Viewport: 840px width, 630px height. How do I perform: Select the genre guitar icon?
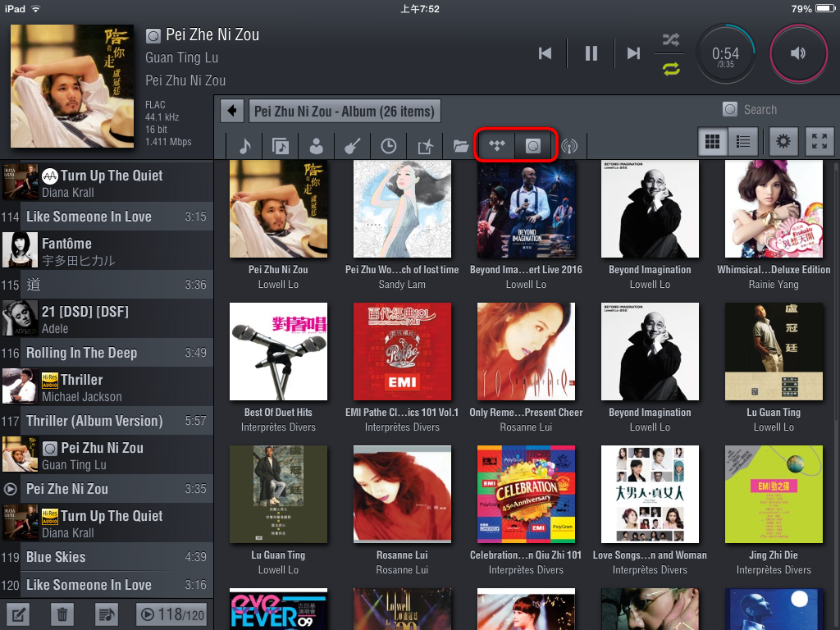pos(353,146)
